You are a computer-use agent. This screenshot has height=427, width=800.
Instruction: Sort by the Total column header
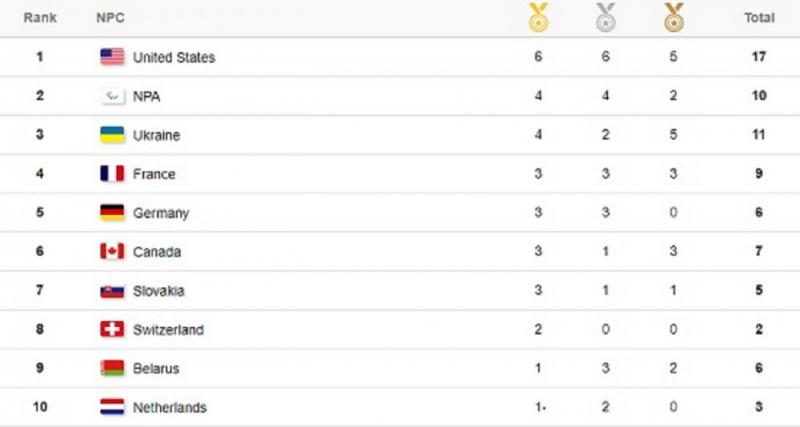[759, 17]
